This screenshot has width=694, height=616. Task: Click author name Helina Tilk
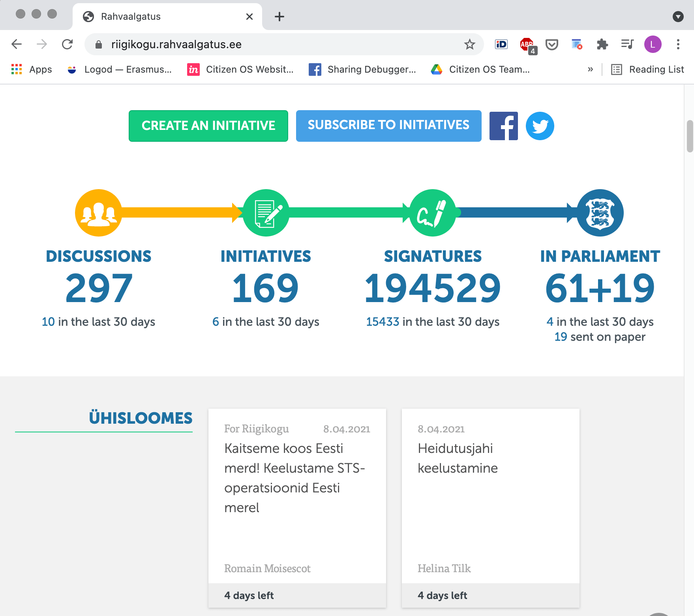point(444,569)
